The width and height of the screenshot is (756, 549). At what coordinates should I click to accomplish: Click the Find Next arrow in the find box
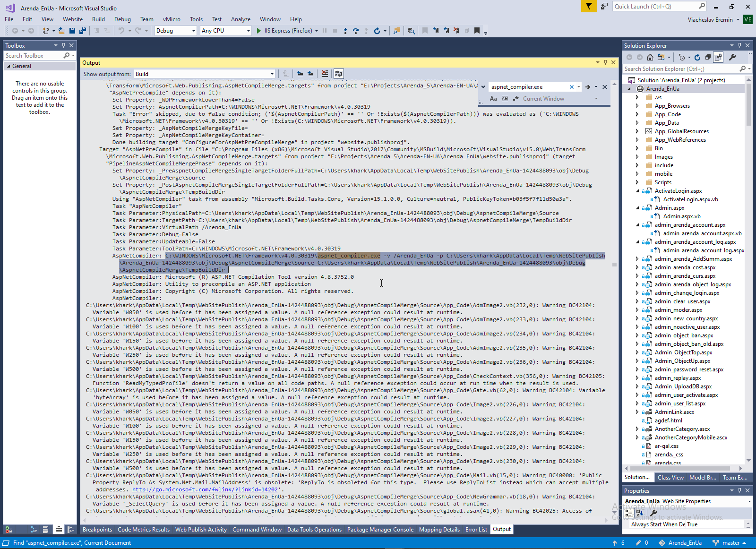tap(587, 87)
